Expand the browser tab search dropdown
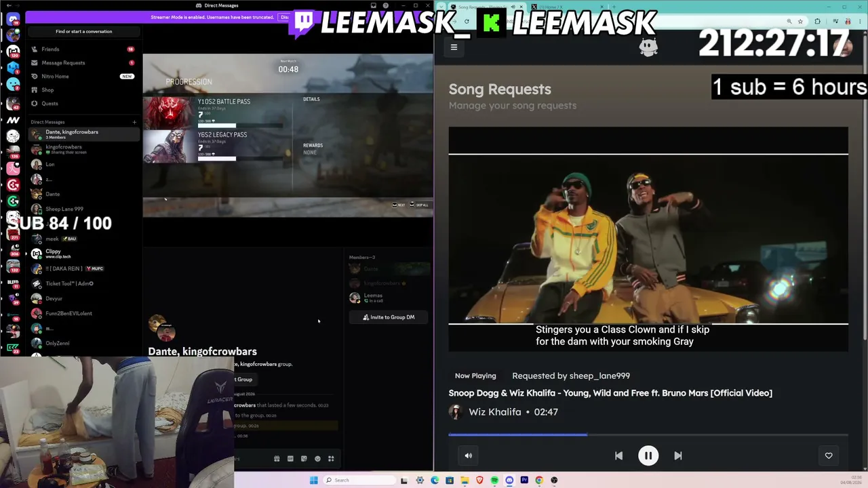 [443, 7]
